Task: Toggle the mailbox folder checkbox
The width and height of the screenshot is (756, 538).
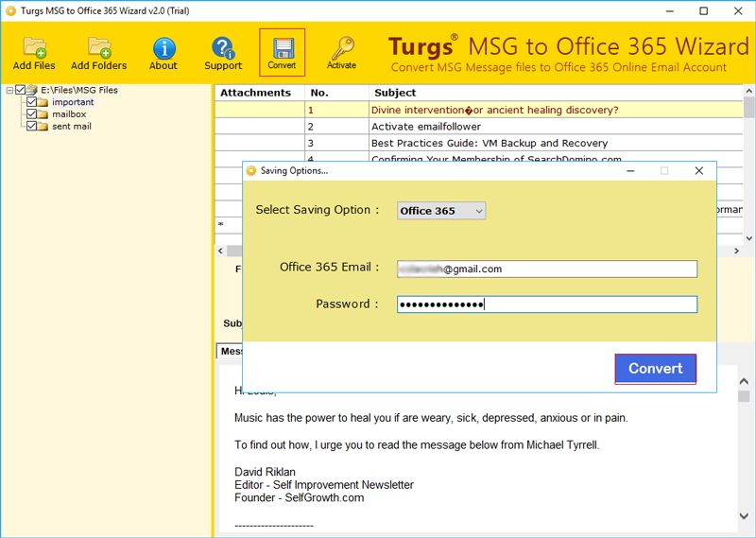Action: pyautogui.click(x=31, y=113)
